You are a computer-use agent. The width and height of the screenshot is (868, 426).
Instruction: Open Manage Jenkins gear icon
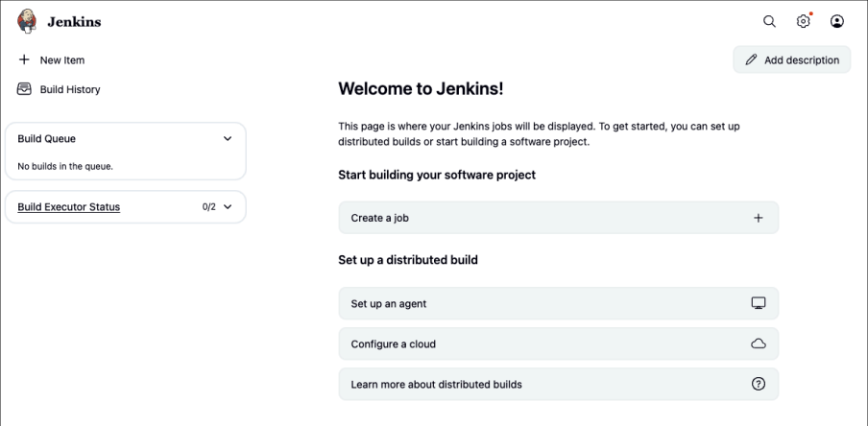pyautogui.click(x=804, y=21)
